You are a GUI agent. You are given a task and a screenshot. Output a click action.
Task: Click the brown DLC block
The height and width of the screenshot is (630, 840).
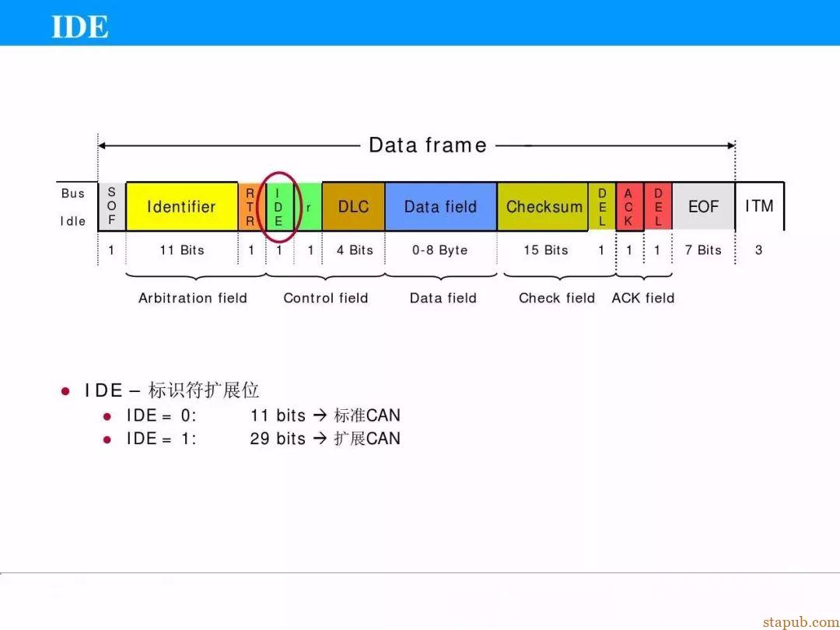tap(353, 207)
